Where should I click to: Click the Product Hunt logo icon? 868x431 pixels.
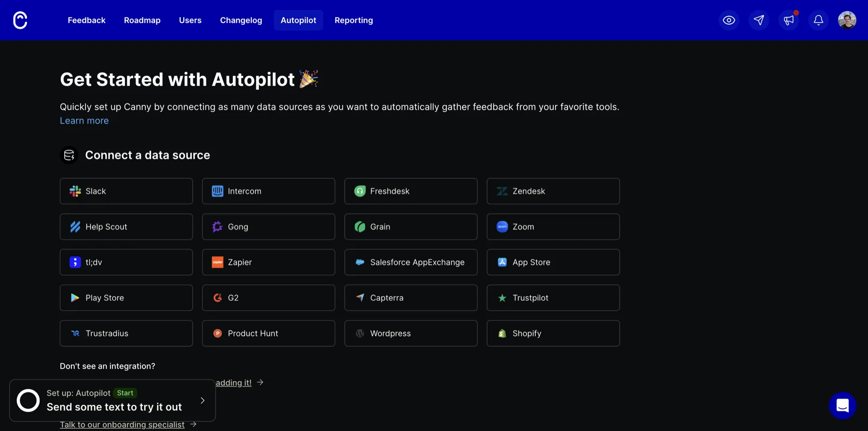coord(217,334)
